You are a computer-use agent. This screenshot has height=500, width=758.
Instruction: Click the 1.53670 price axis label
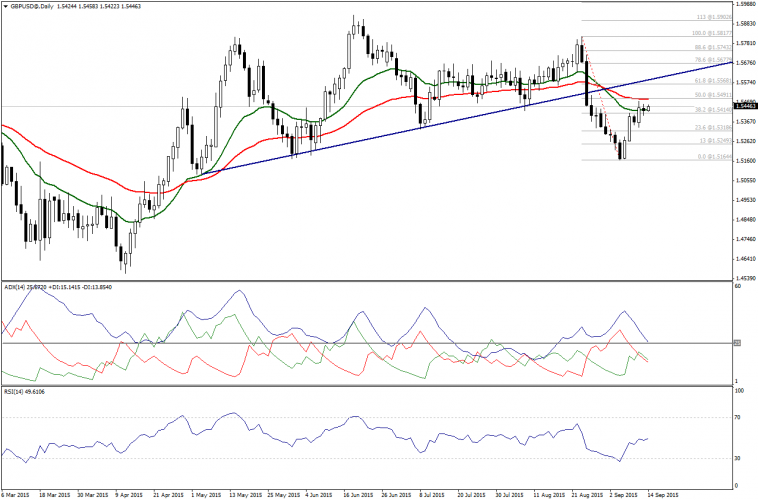coord(745,121)
